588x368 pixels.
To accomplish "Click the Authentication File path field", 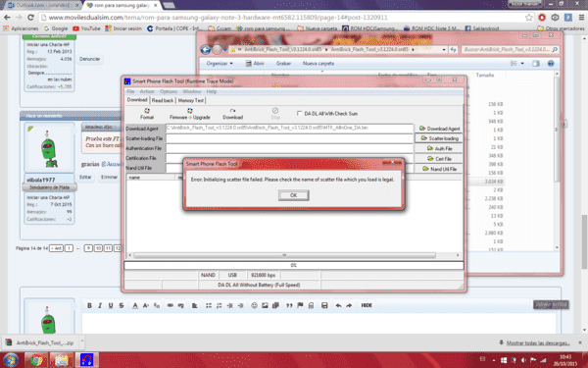I will click(289, 148).
